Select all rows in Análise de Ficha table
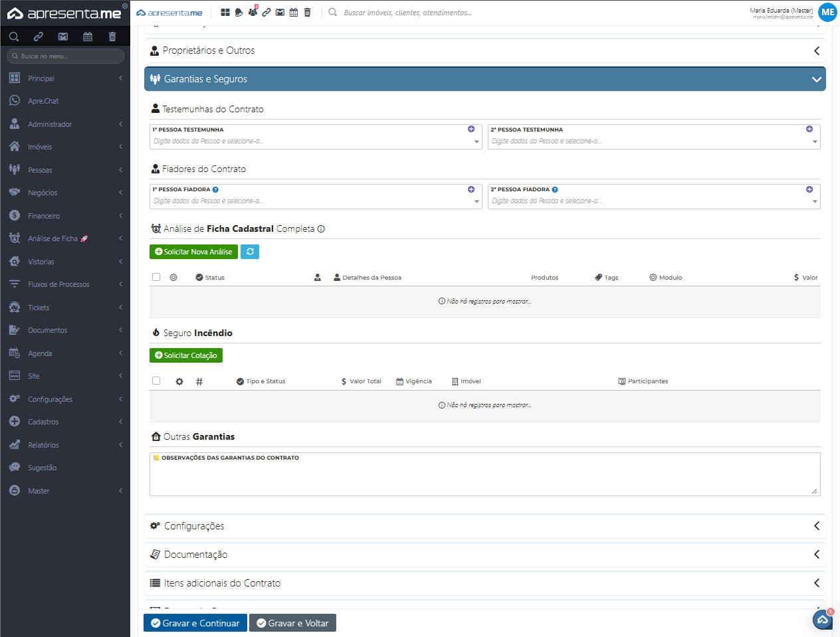 156,277
